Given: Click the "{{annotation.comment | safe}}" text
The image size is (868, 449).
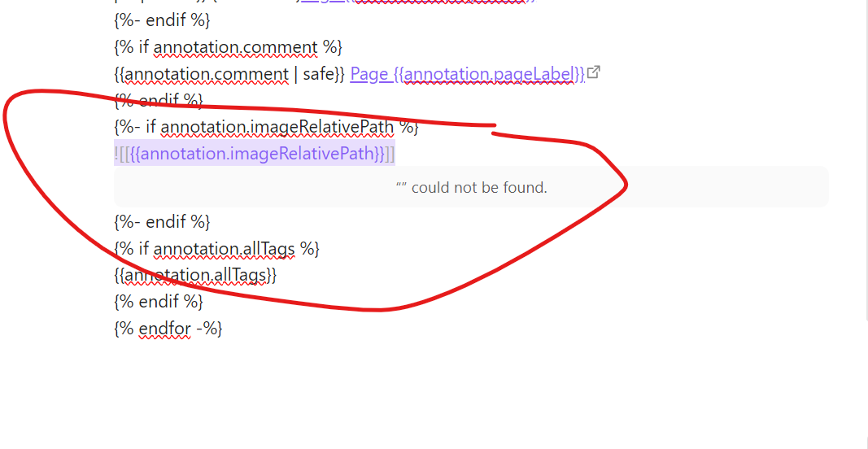Looking at the screenshot, I should click(x=229, y=74).
